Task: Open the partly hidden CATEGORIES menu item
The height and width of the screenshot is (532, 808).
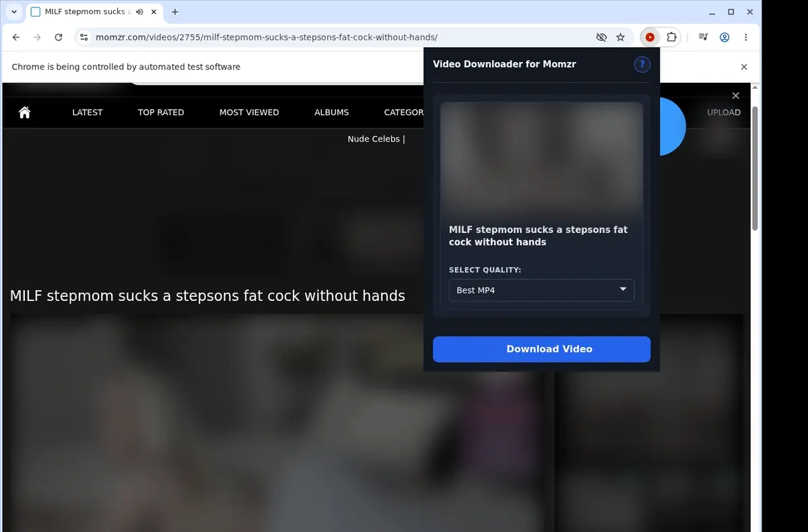Action: pos(403,112)
